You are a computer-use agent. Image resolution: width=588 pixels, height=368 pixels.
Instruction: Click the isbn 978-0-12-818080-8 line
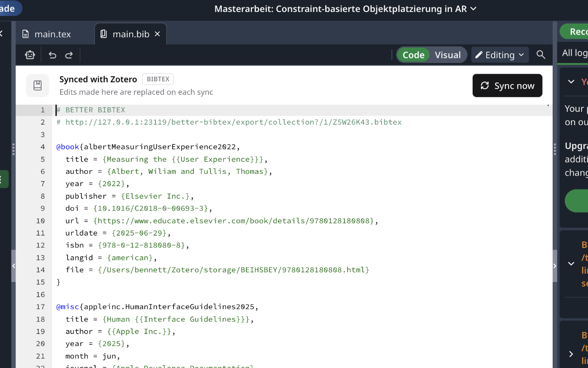click(128, 245)
